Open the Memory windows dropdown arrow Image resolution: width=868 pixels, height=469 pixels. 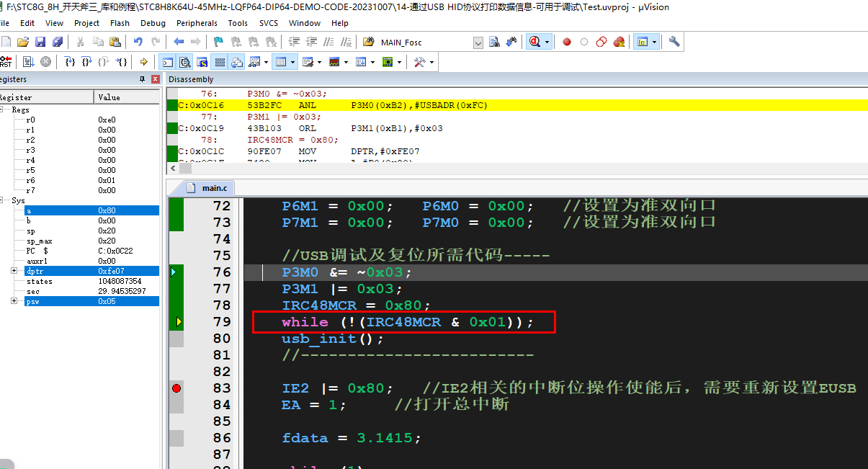pos(293,63)
